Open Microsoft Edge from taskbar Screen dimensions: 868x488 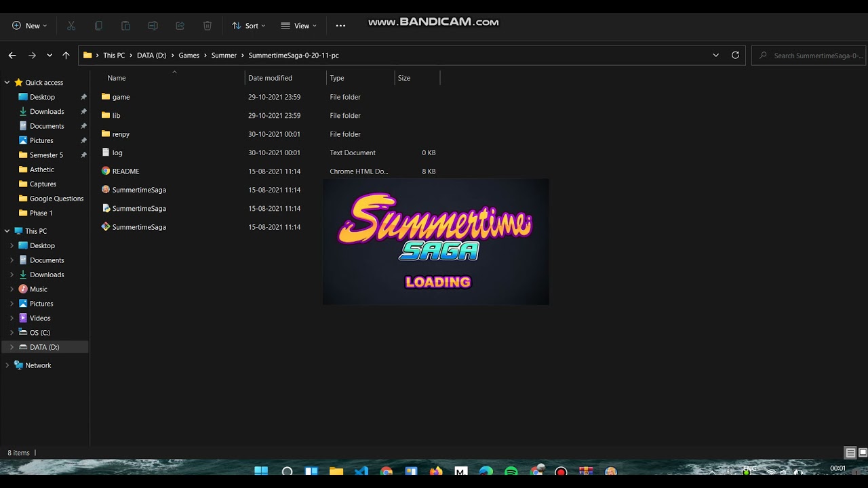486,471
